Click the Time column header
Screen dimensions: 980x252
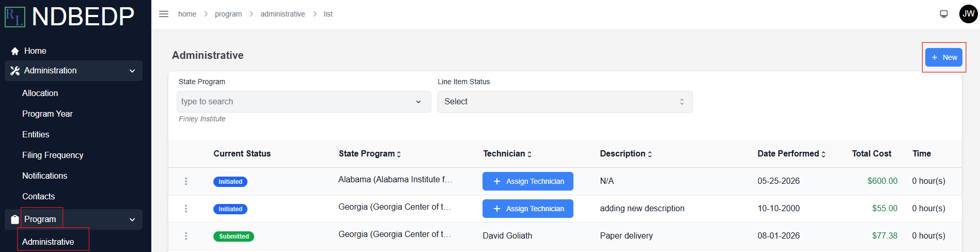tap(922, 154)
